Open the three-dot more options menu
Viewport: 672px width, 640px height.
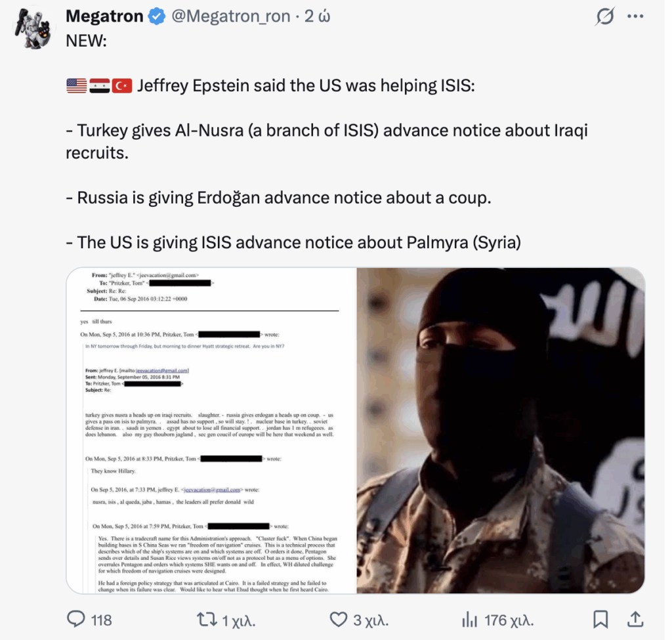(x=635, y=16)
